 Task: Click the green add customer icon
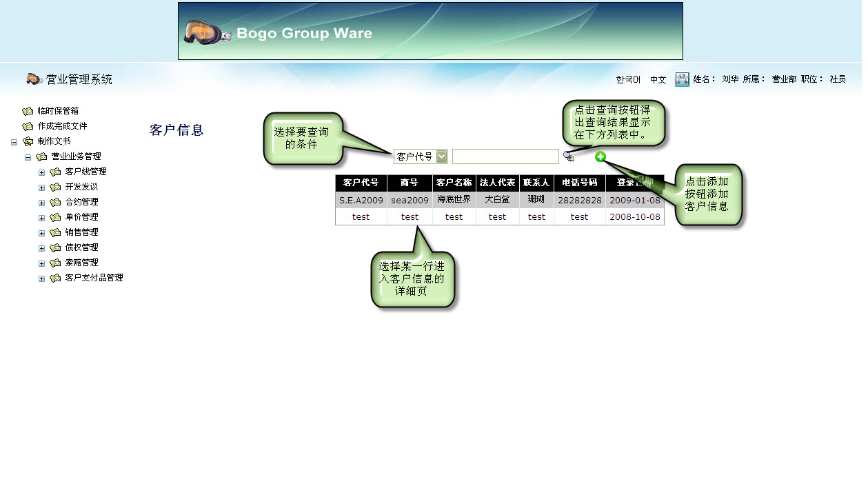tap(600, 156)
